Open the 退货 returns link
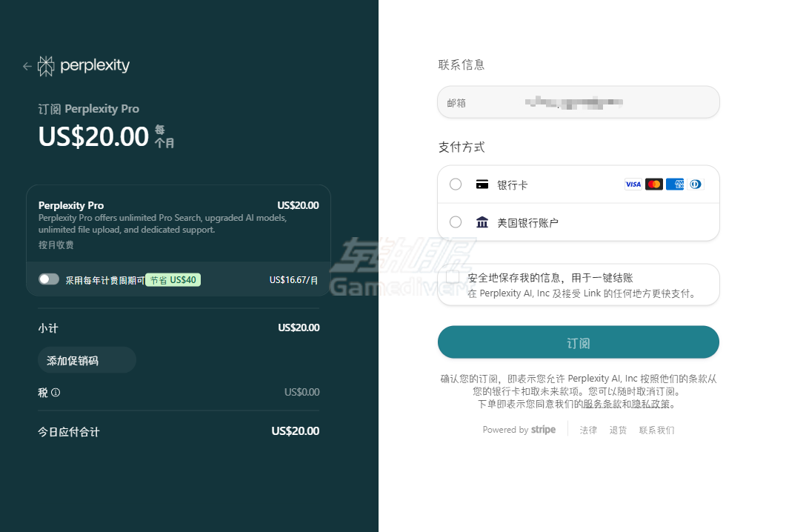The width and height of the screenshot is (806, 532). coord(618,430)
